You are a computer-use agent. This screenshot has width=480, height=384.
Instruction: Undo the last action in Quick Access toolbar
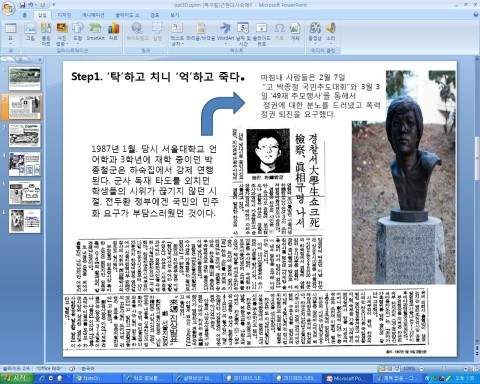pos(31,5)
